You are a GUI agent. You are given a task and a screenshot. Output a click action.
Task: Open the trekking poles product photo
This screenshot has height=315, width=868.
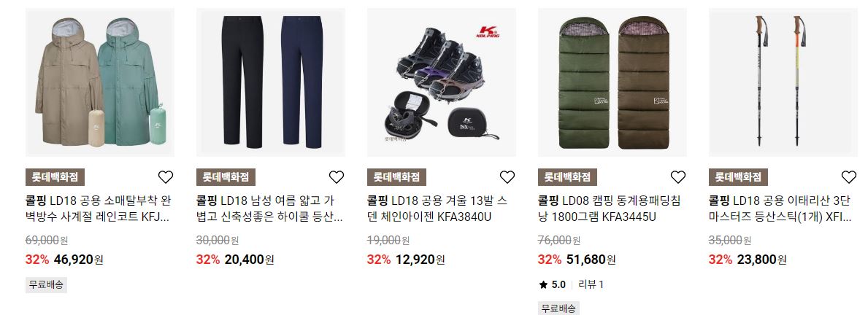point(783,82)
